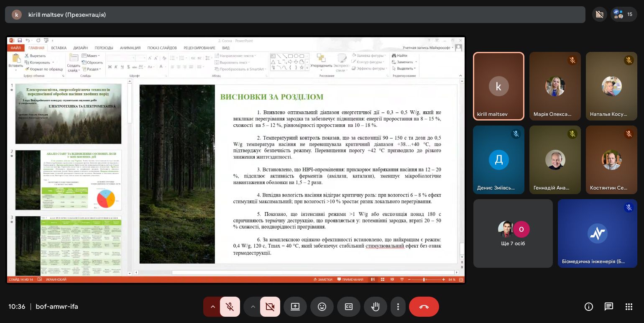This screenshot has height=323, width=644.
Task: Open the emoji reactions panel
Action: pos(322,307)
